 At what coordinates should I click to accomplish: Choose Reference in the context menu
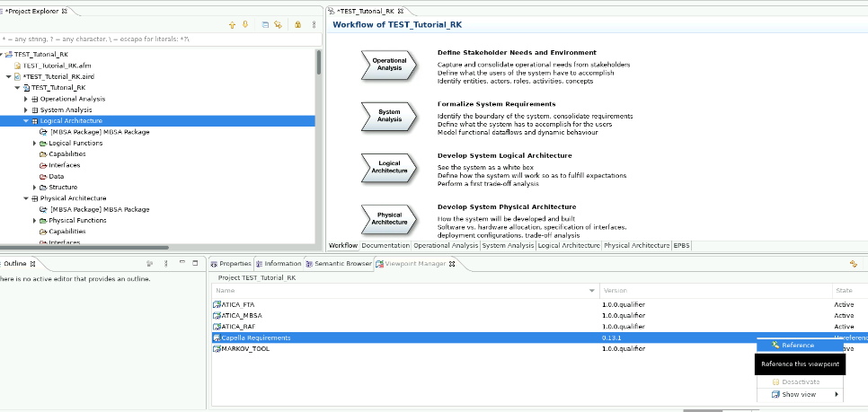click(800, 345)
